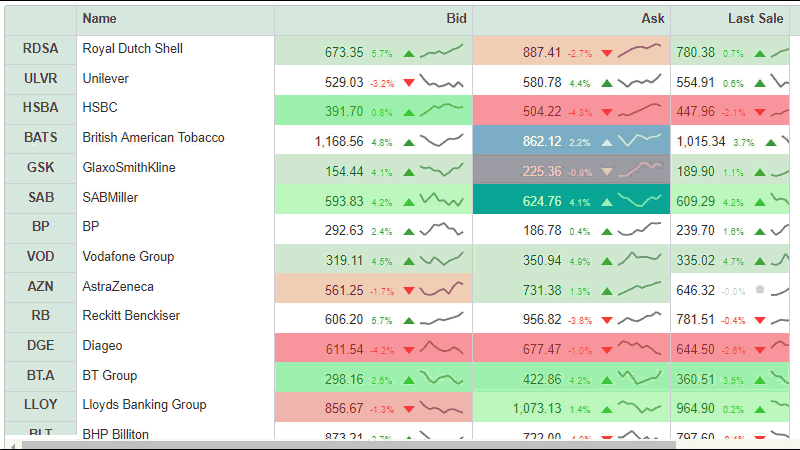
Task: Select the LLOY row header
Action: (40, 406)
